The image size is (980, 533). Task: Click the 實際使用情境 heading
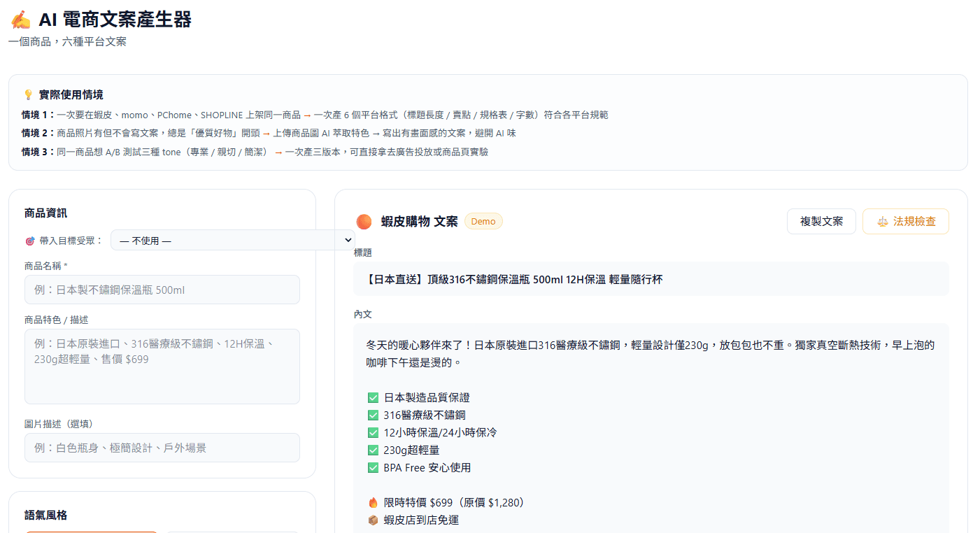(x=71, y=94)
